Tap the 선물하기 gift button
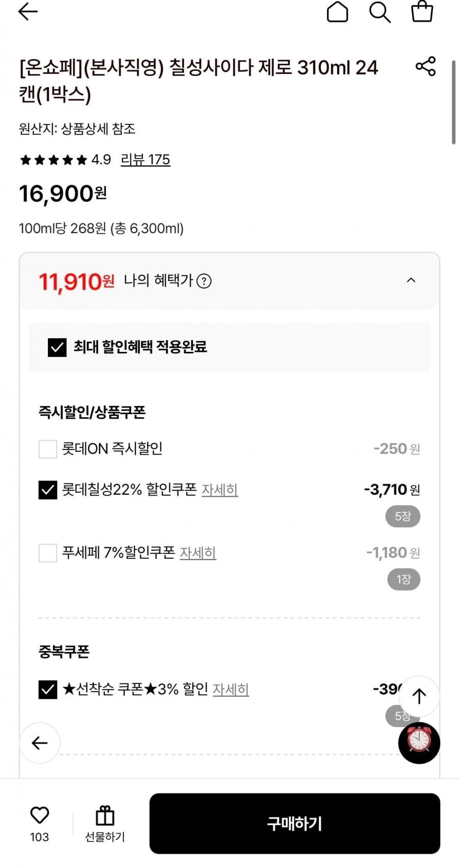 (x=105, y=823)
